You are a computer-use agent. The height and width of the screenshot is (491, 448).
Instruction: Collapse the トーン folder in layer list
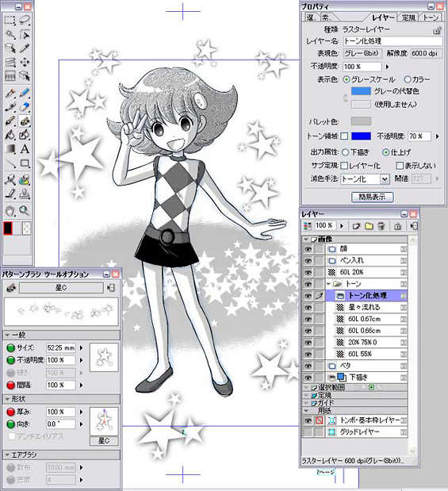pos(328,284)
